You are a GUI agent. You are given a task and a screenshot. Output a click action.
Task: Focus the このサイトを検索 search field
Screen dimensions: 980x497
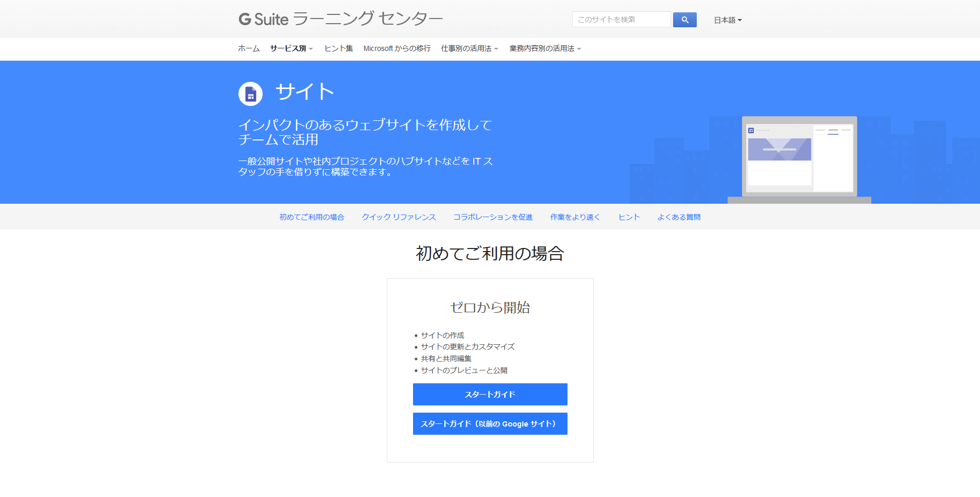pos(621,20)
